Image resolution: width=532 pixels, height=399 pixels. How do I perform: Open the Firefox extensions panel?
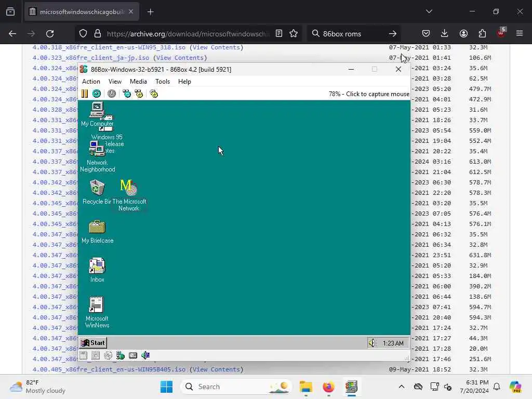[482, 34]
